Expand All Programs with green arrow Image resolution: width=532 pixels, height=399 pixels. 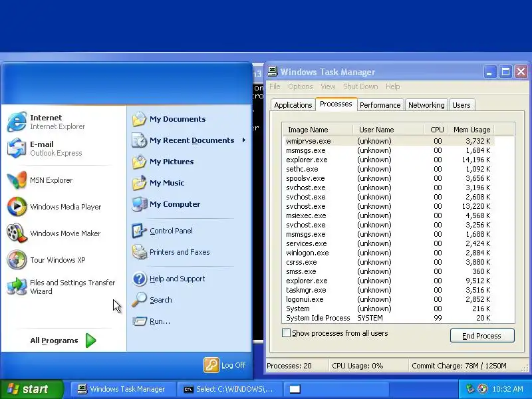pos(63,340)
